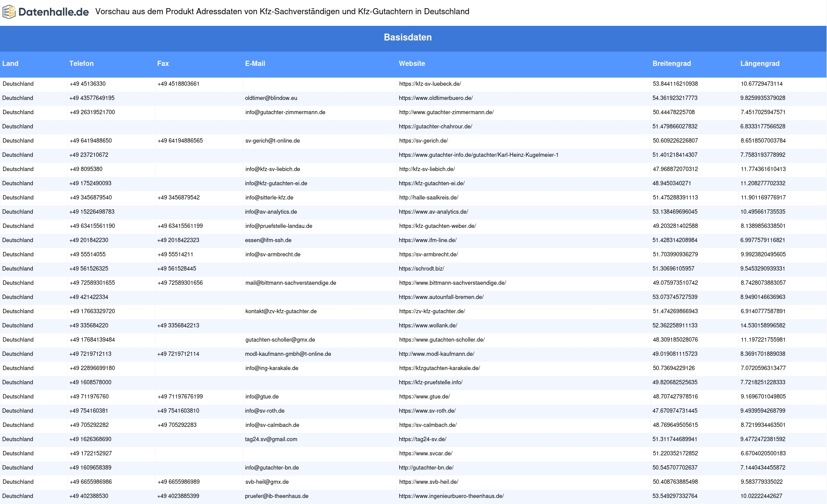
Task: Select fax number +49 71197676199
Action: point(180,397)
